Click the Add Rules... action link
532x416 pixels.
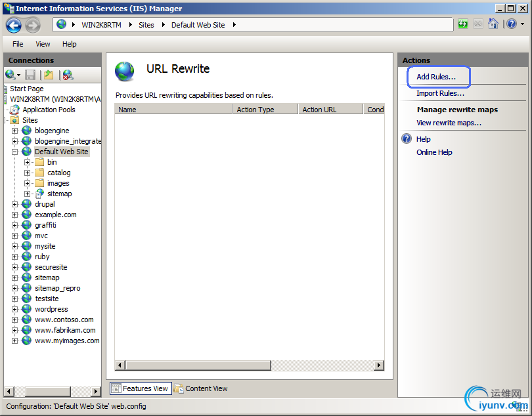coord(436,77)
